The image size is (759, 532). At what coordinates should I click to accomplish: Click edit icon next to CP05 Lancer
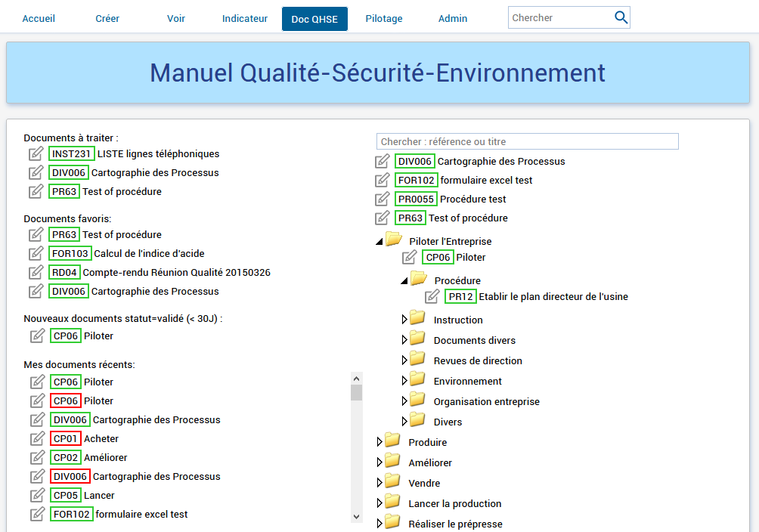pyautogui.click(x=37, y=495)
